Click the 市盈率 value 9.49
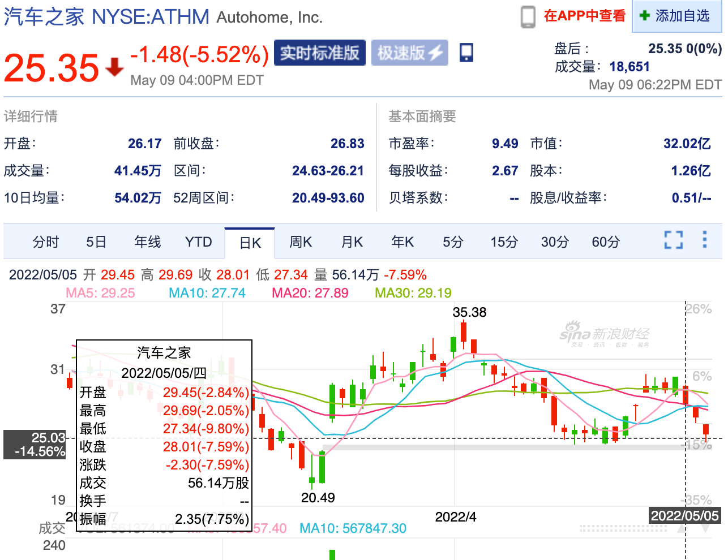 pos(505,144)
